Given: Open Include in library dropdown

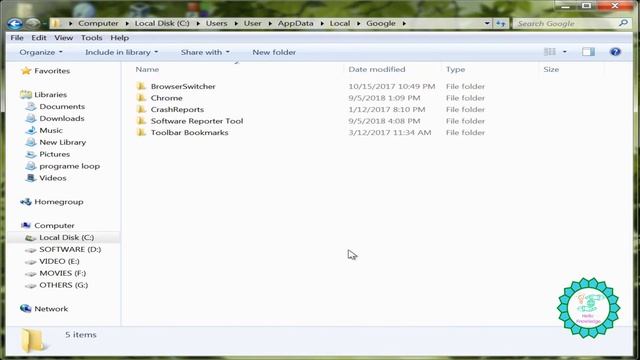Looking at the screenshot, I should (121, 52).
